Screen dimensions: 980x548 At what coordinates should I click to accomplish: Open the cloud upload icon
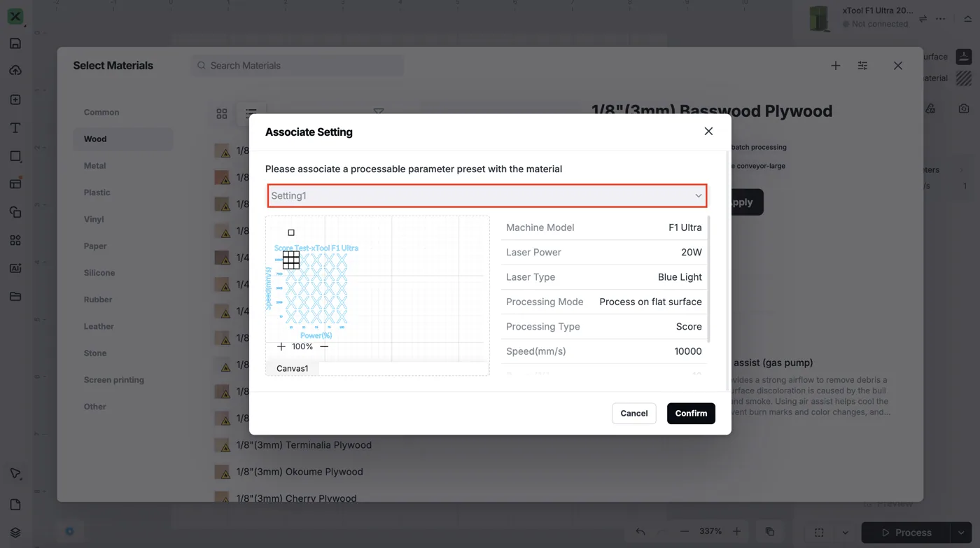15,71
